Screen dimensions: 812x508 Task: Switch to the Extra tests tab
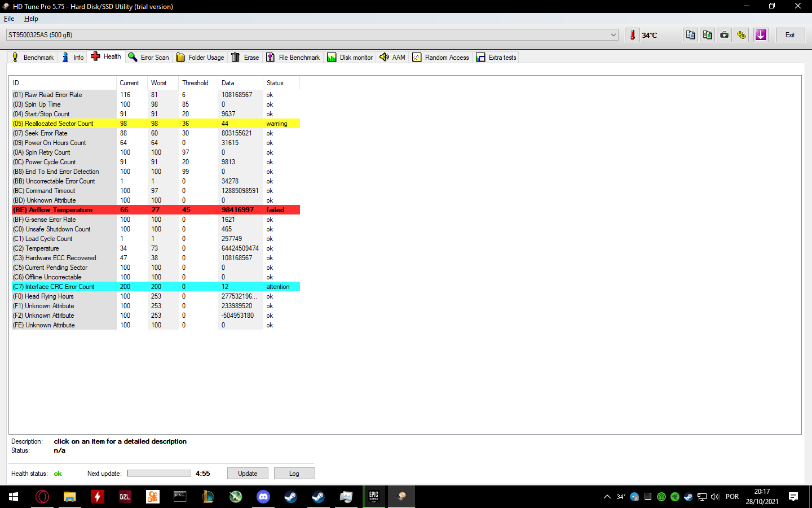496,58
